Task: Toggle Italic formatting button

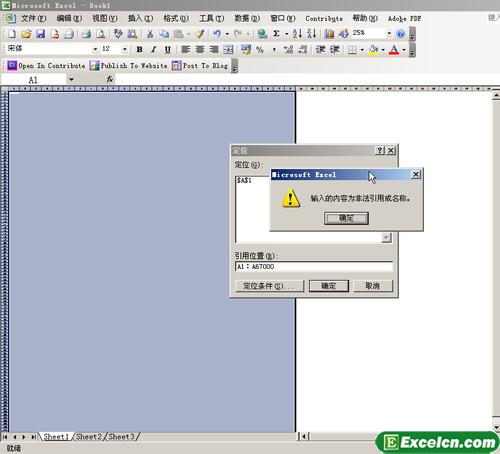Action: tap(153, 49)
